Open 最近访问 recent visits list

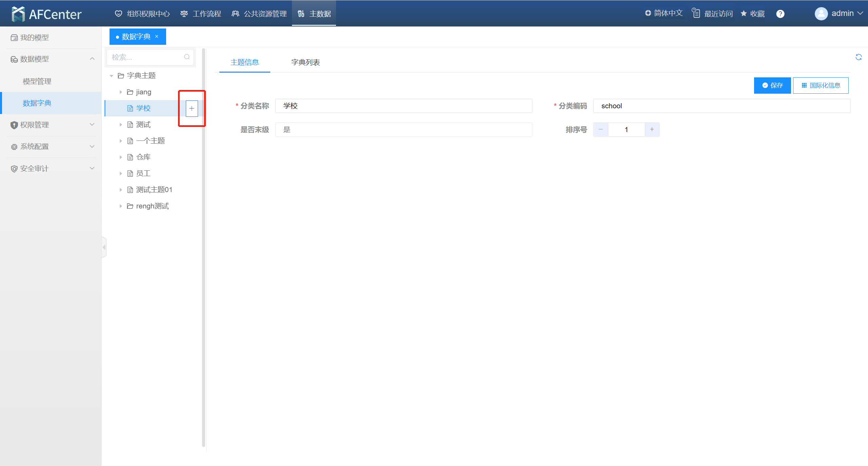coord(712,14)
